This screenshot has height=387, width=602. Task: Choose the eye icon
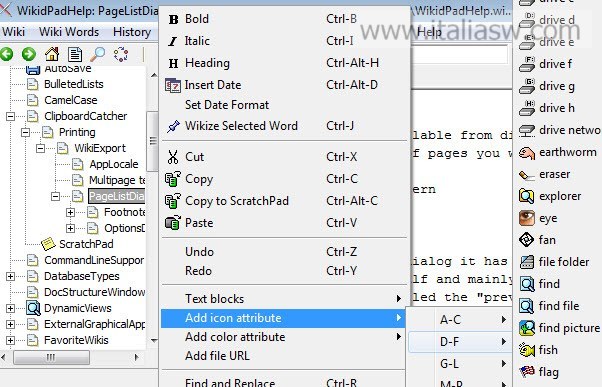538,218
